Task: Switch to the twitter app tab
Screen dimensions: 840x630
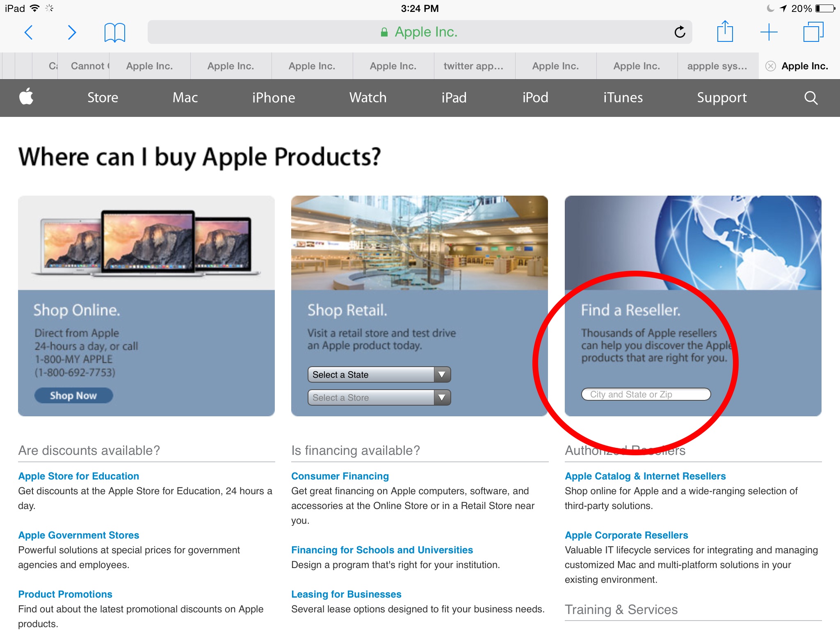Action: [x=473, y=66]
